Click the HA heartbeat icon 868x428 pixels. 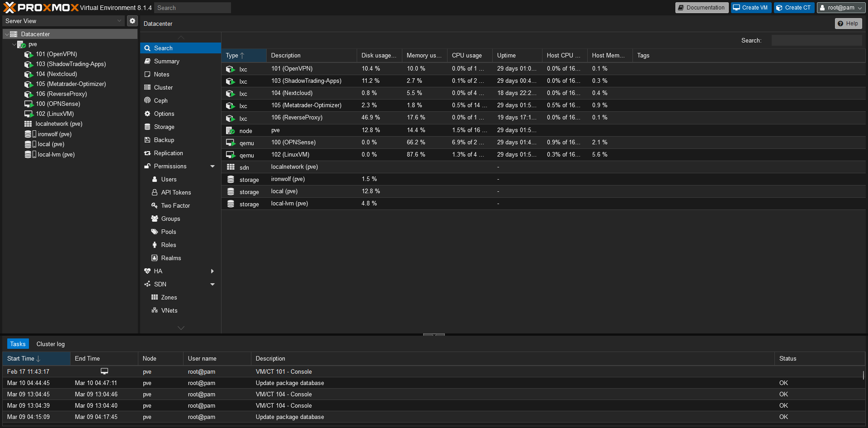click(147, 271)
